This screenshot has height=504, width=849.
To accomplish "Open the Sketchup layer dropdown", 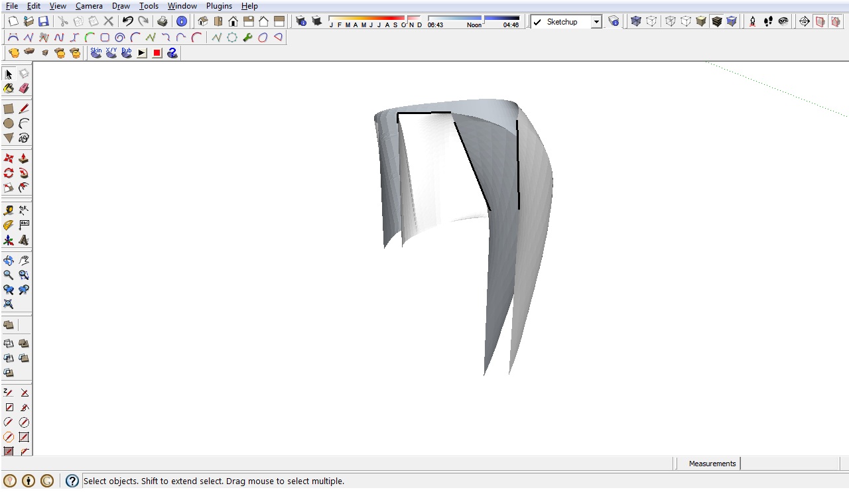I will coord(596,22).
